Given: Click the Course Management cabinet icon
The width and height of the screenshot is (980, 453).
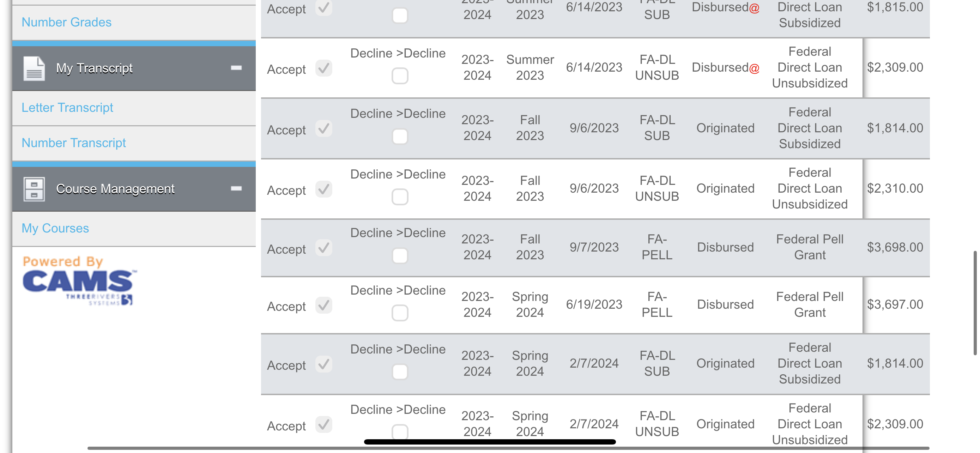Looking at the screenshot, I should tap(34, 189).
